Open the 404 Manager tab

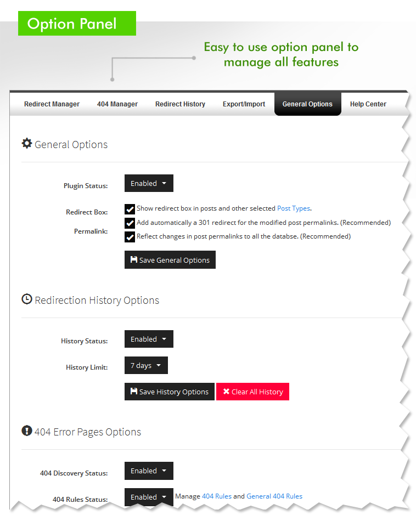pos(117,104)
